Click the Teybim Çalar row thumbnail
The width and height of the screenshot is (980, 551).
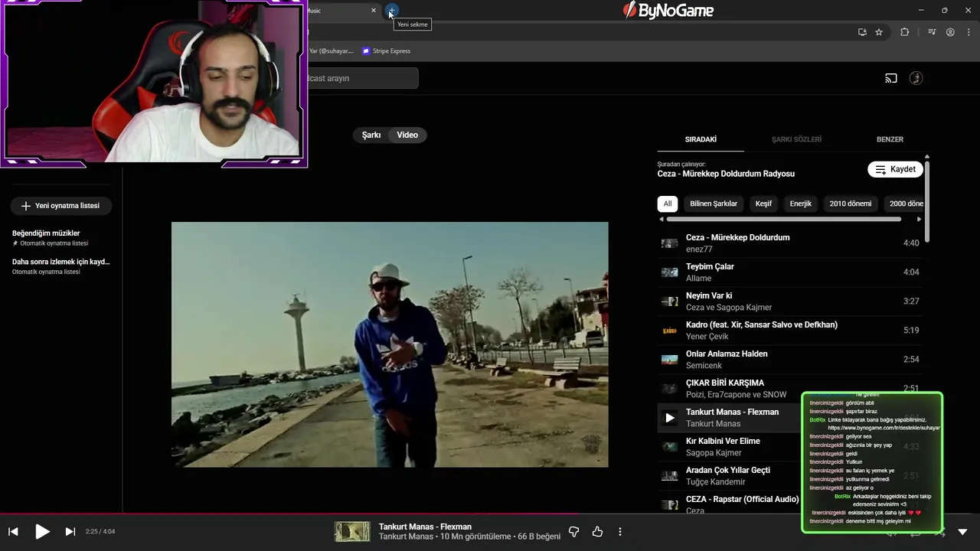click(x=670, y=272)
